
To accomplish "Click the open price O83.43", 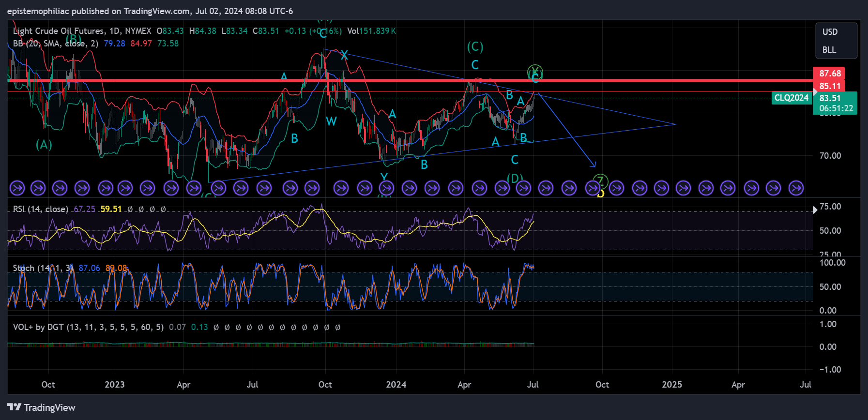I will [x=170, y=31].
